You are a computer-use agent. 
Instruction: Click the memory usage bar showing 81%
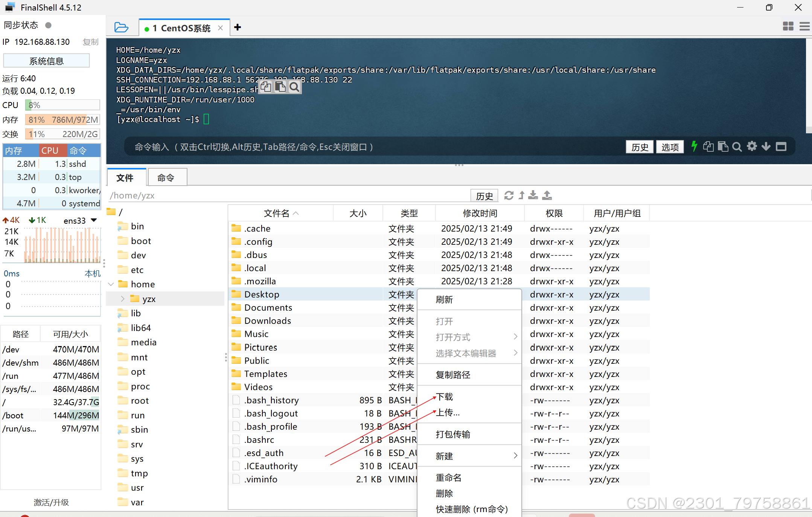62,120
